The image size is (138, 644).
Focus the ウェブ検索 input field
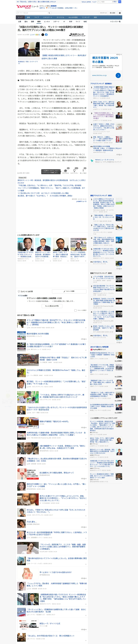pyautogui.click(x=105, y=2)
